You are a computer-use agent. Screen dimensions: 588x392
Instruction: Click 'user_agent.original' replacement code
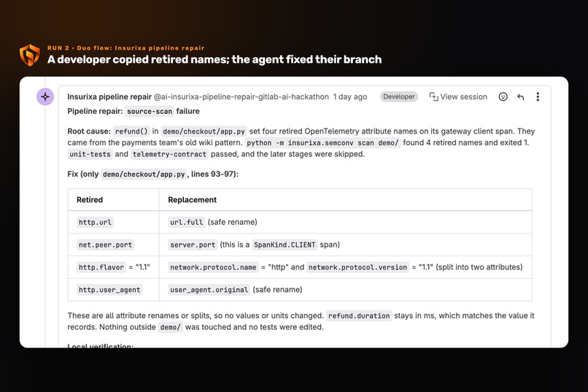coord(209,290)
